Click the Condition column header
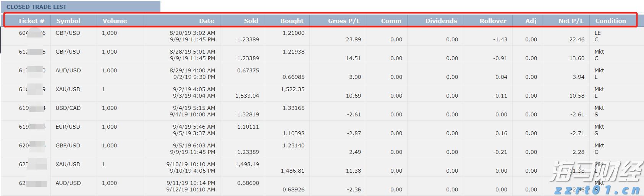The image size is (644, 196). 610,21
